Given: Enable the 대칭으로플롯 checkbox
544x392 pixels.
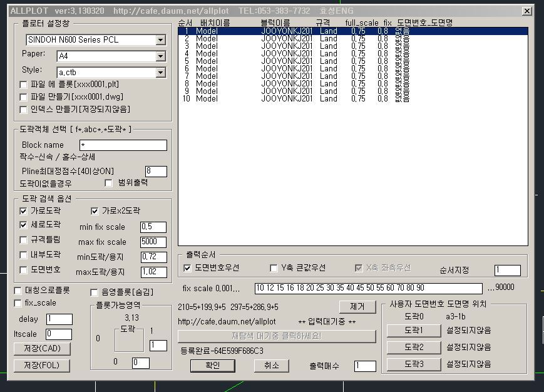Looking at the screenshot, I should (18, 291).
